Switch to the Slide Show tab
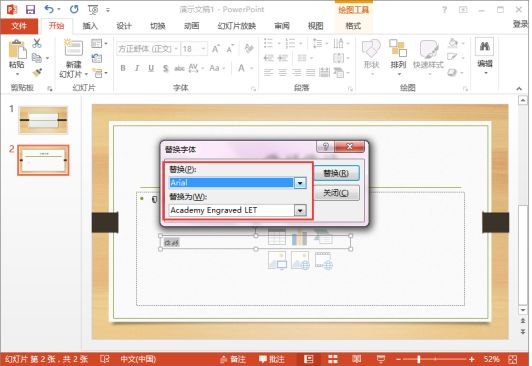This screenshot has width=532, height=366. [x=237, y=26]
